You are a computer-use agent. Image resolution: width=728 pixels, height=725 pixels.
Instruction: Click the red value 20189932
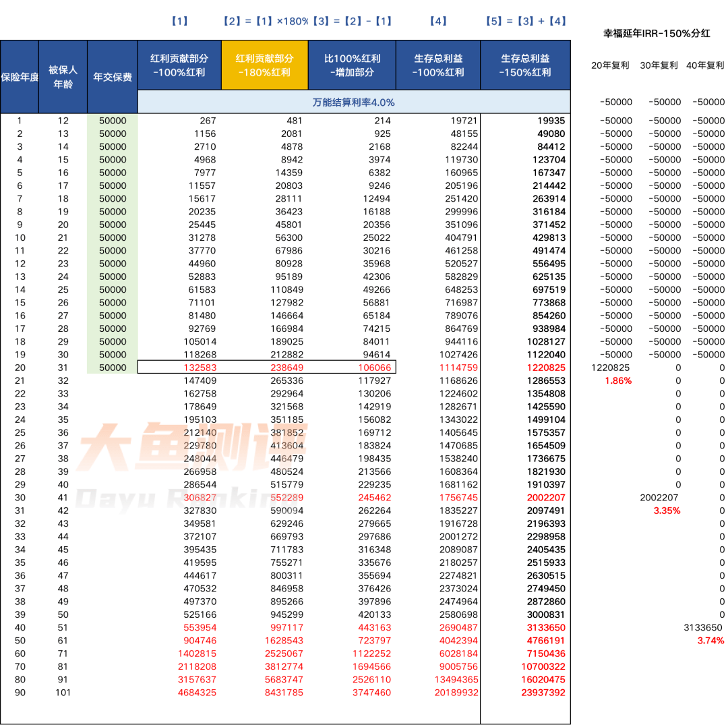[x=456, y=693]
